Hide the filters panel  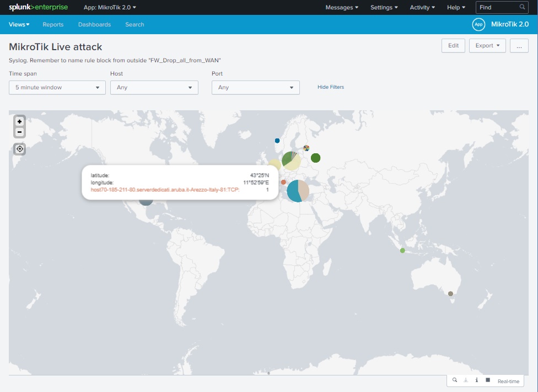(331, 87)
